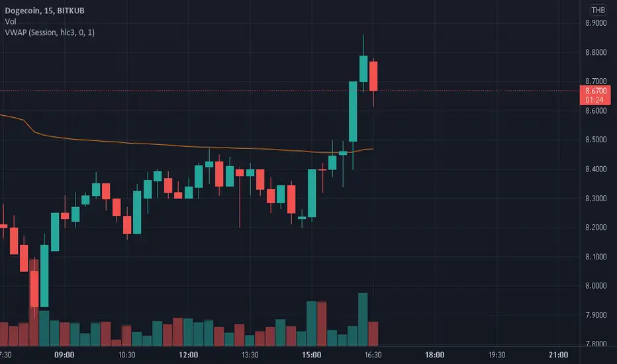Click the 21:00 time axis label
The image size is (617, 364).
[558, 355]
